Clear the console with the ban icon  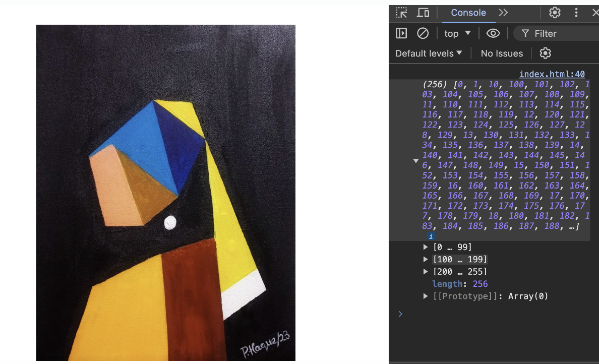click(423, 33)
